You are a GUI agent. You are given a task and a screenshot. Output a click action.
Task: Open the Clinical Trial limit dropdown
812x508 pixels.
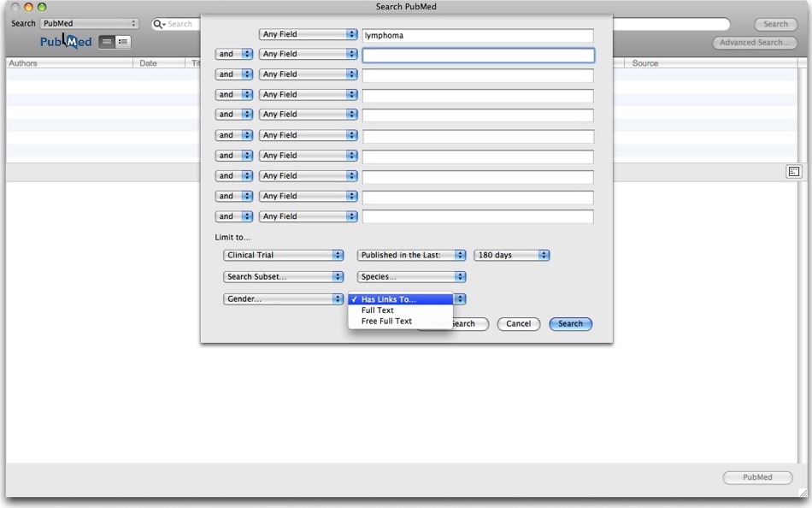tap(283, 255)
